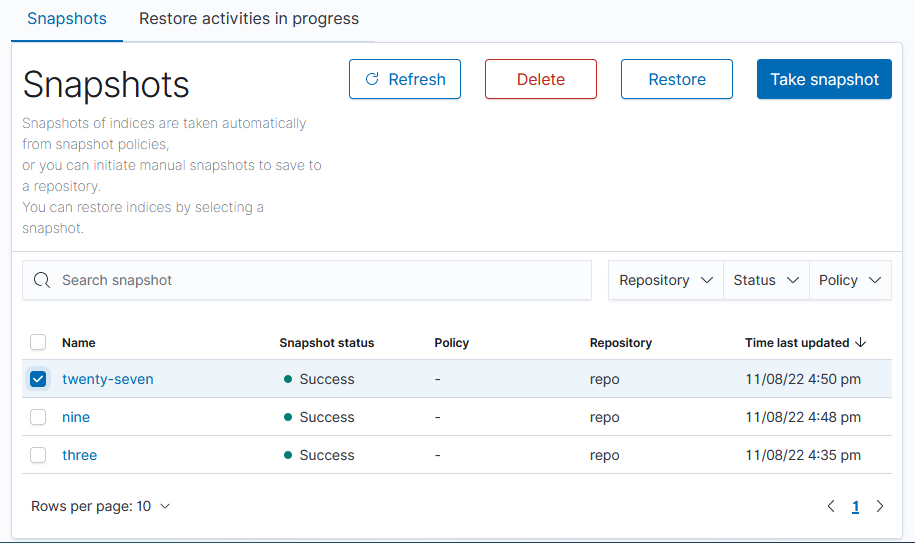Open the twenty-seven snapshot link
The image size is (915, 543).
pyautogui.click(x=108, y=379)
